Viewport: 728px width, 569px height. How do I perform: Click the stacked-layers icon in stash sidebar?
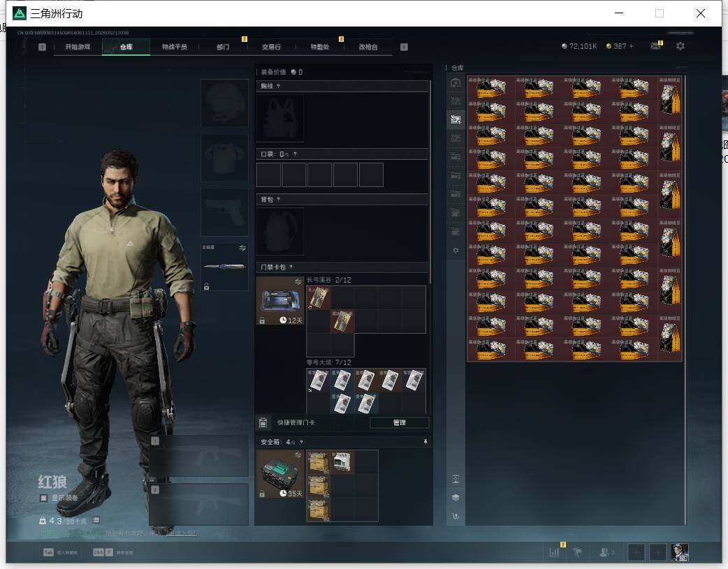(456, 498)
